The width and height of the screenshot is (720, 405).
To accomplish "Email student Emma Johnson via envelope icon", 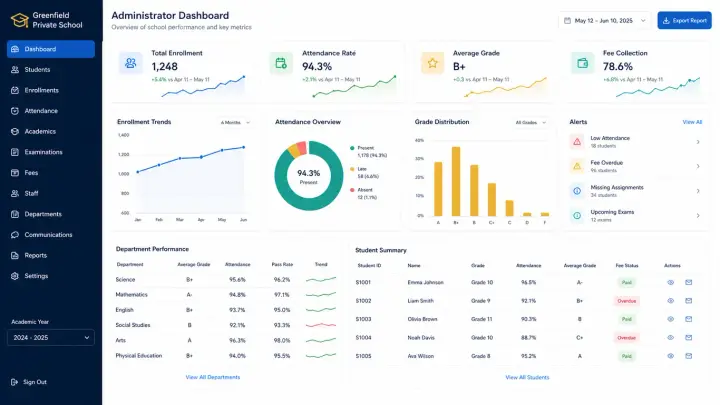I will 688,282.
